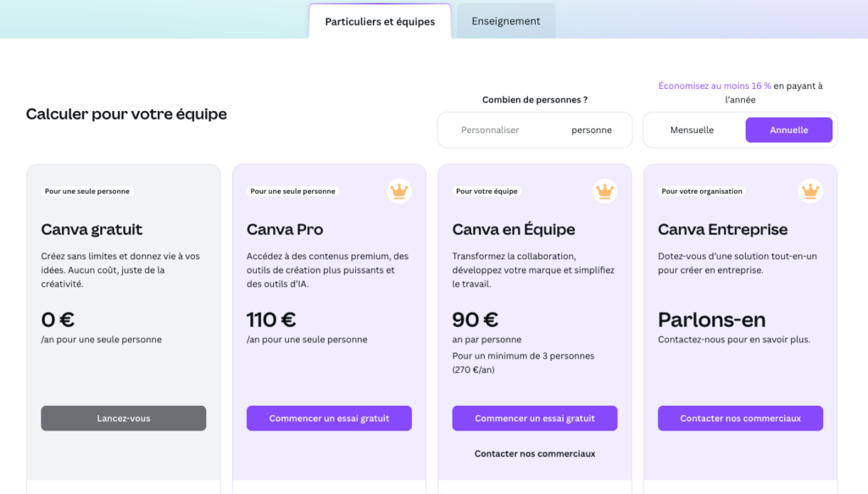Image resolution: width=868 pixels, height=494 pixels.
Task: Click the Parlons-en text
Action: click(x=712, y=319)
